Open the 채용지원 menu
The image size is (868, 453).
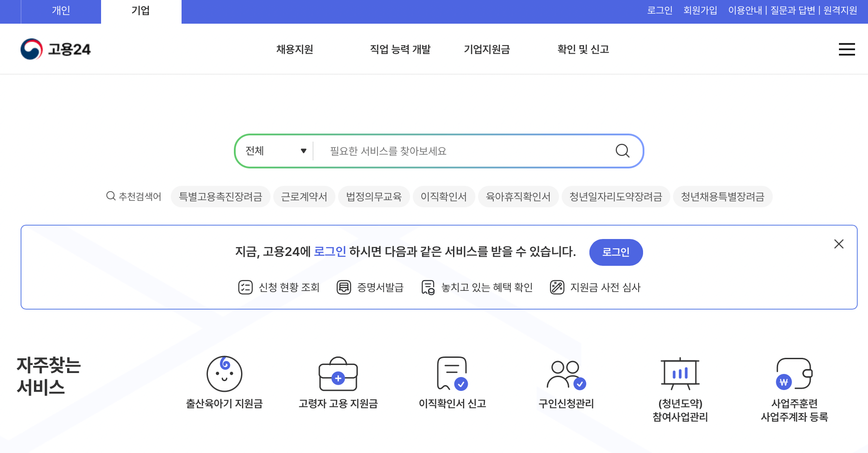point(294,50)
